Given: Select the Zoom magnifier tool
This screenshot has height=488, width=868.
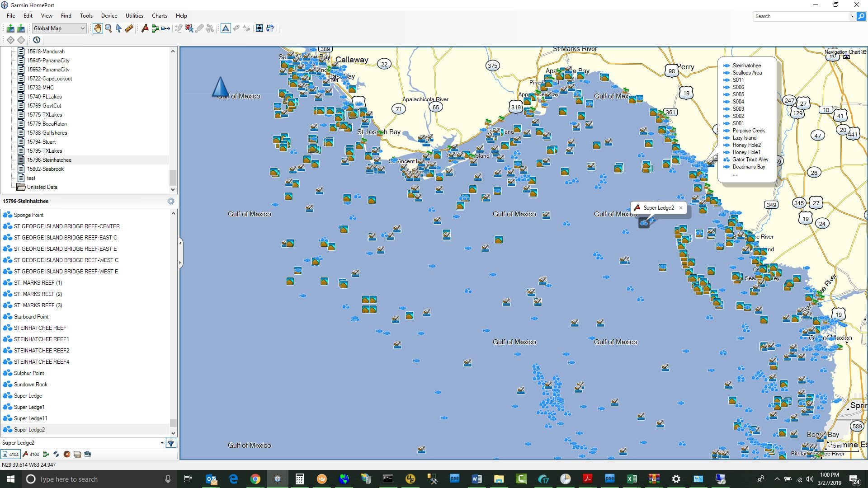Looking at the screenshot, I should point(108,28).
